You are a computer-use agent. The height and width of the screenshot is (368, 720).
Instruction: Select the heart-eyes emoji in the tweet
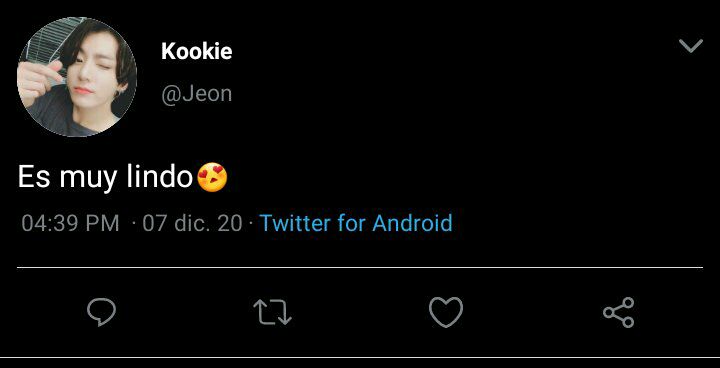212,177
